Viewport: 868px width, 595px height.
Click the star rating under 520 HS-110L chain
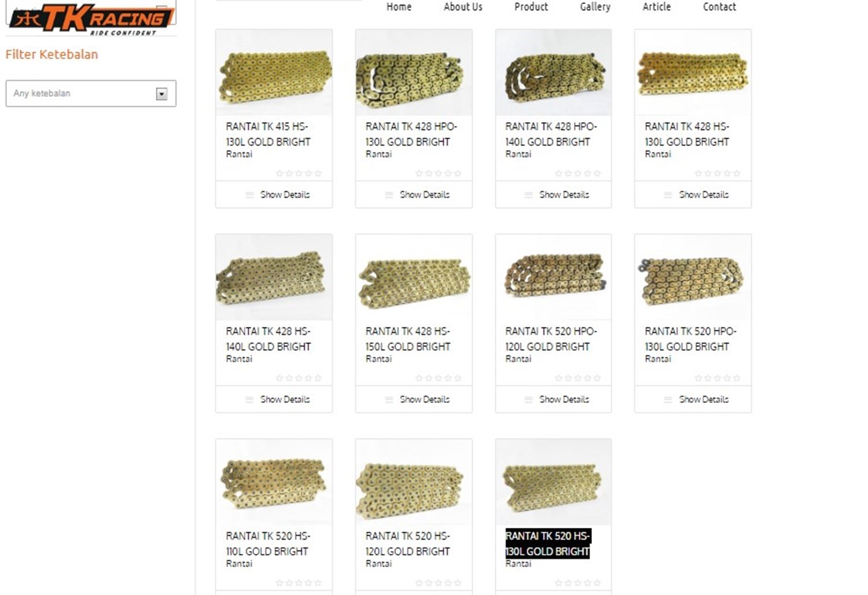tap(299, 583)
